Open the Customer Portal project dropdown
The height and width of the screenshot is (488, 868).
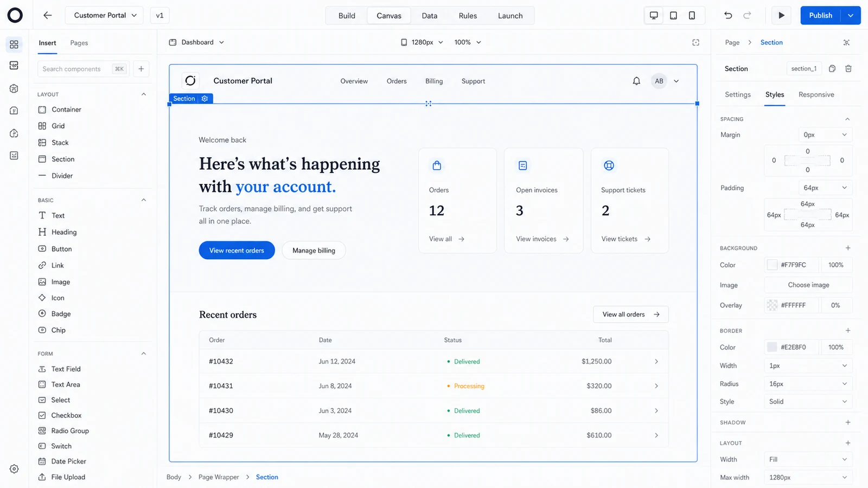(x=105, y=15)
